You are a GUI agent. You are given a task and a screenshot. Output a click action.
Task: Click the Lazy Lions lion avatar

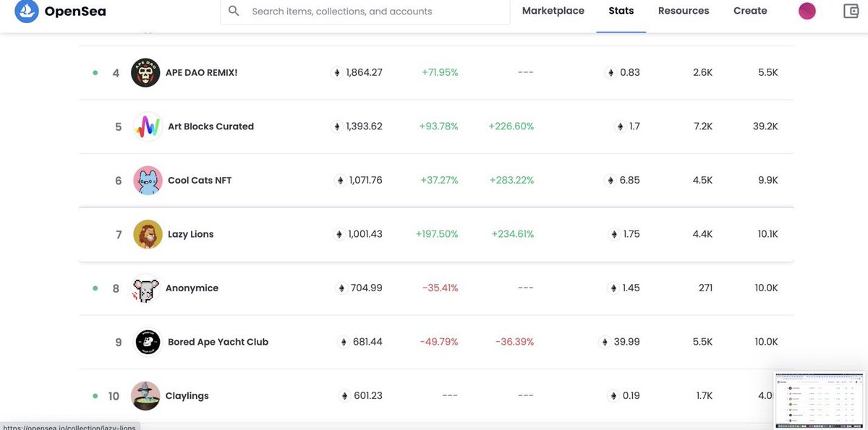[x=148, y=234]
